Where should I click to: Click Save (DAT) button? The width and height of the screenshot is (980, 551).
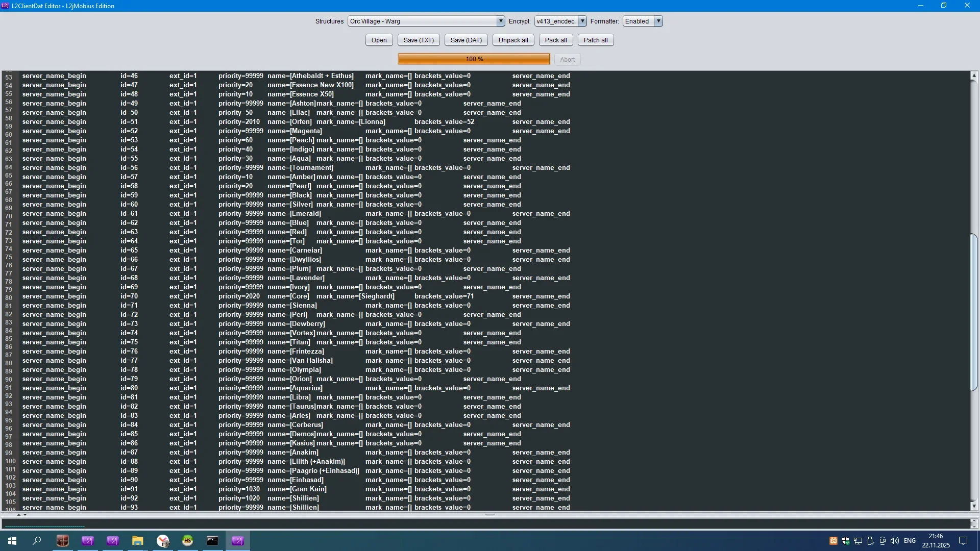pos(466,40)
